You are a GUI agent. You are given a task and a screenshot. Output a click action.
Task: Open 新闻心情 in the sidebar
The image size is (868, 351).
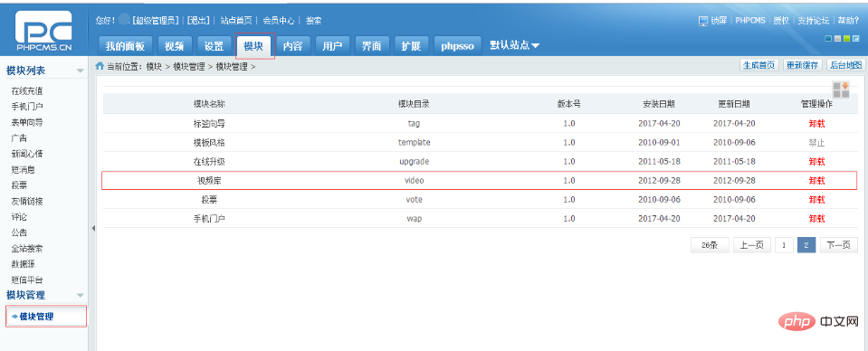click(27, 154)
